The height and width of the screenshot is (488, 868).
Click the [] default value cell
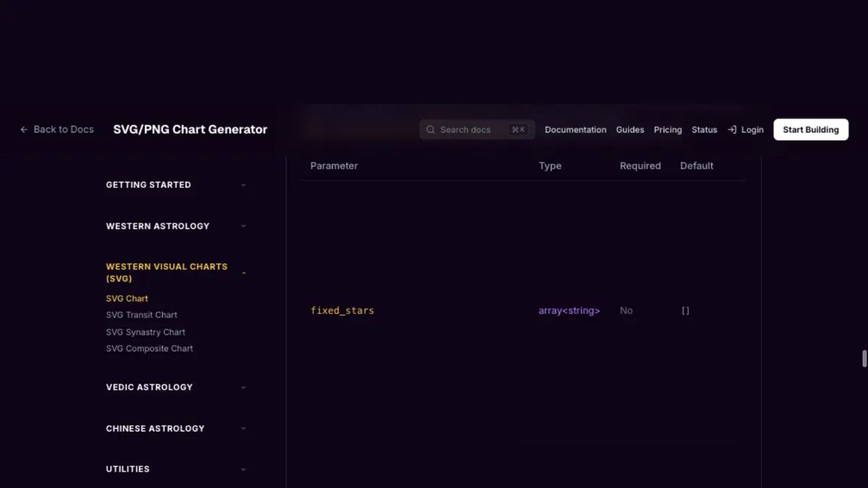(x=685, y=311)
